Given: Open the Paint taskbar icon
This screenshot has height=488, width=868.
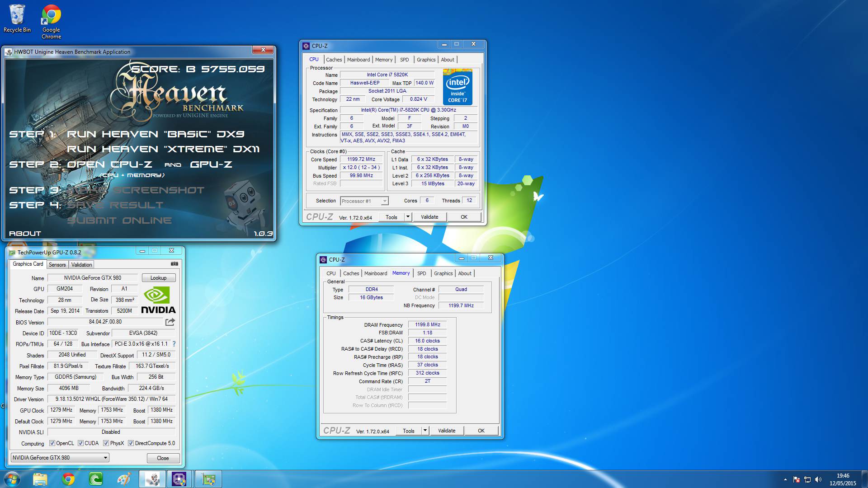Looking at the screenshot, I should click(124, 479).
